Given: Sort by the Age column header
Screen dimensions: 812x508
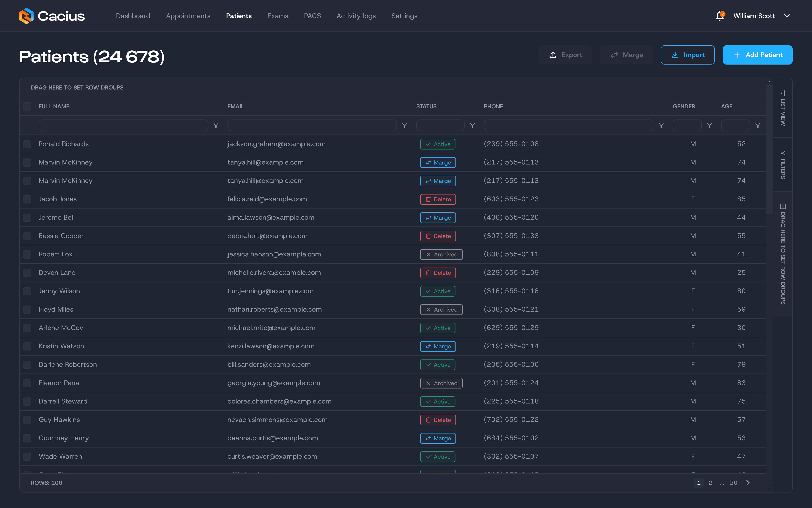Looking at the screenshot, I should click(727, 106).
